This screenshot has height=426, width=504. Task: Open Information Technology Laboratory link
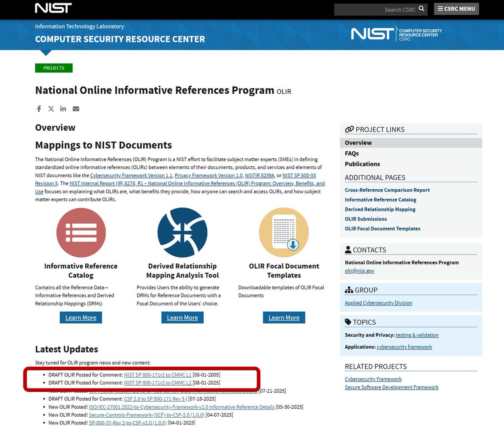pyautogui.click(x=79, y=26)
